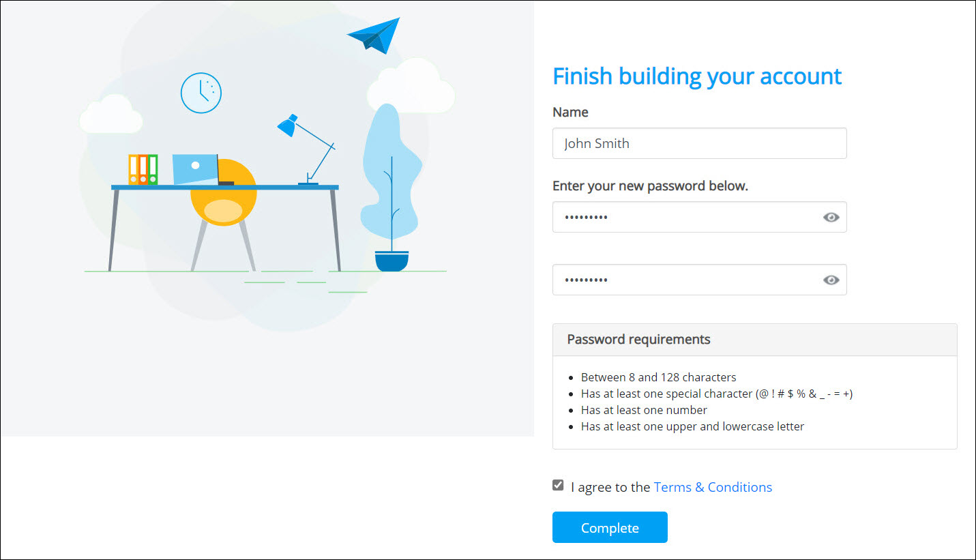Screen dimensions: 976x560
Task: Click into the first new password field
Action: [x=685, y=217]
